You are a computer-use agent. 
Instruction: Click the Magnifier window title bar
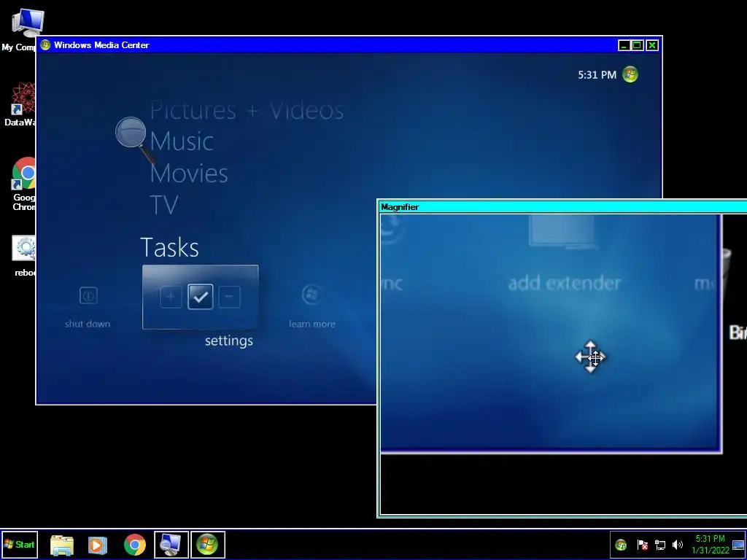562,206
